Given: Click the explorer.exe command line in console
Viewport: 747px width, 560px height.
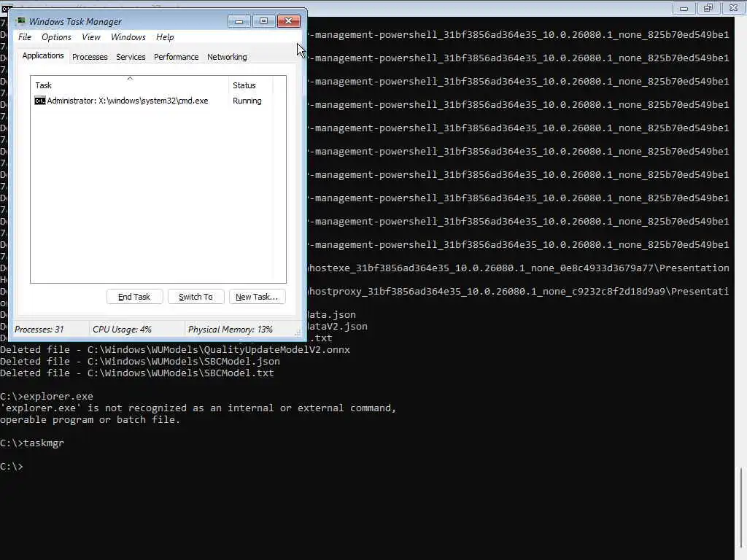Looking at the screenshot, I should click(47, 397).
